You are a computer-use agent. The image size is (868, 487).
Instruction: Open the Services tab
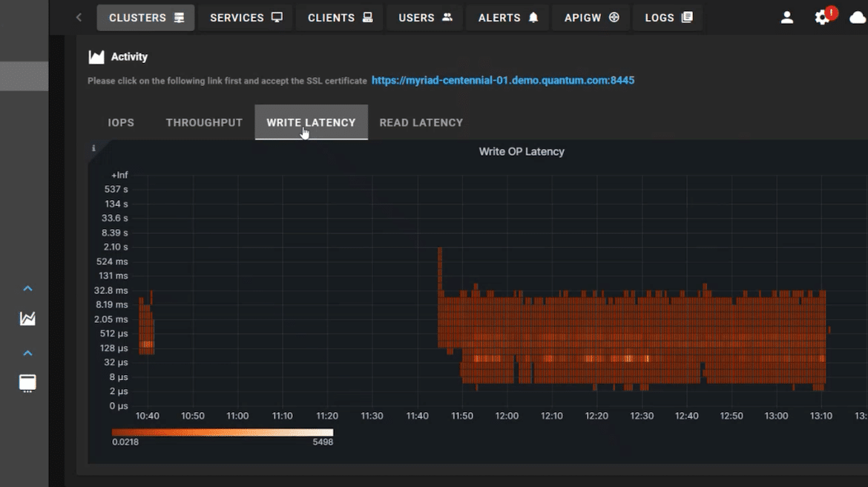(x=246, y=18)
